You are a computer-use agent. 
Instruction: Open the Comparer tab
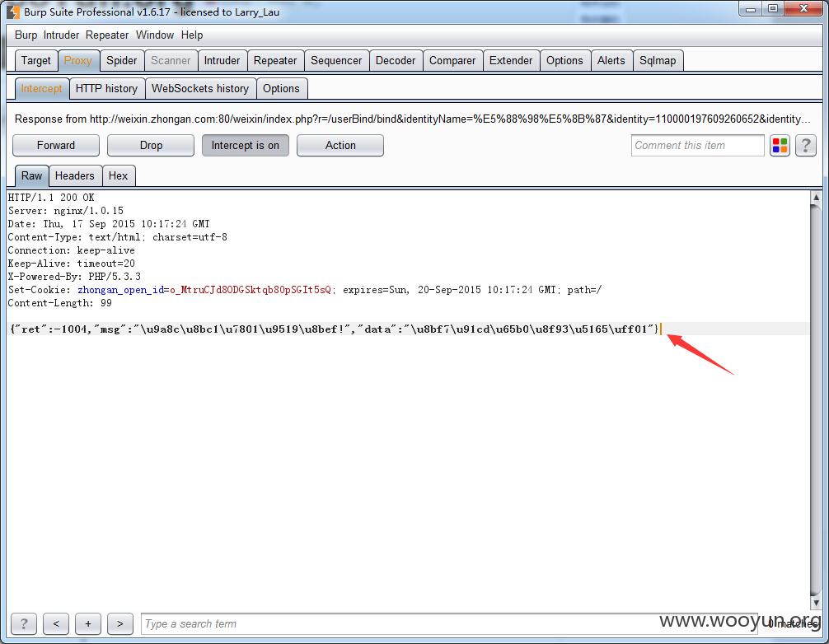click(x=452, y=60)
